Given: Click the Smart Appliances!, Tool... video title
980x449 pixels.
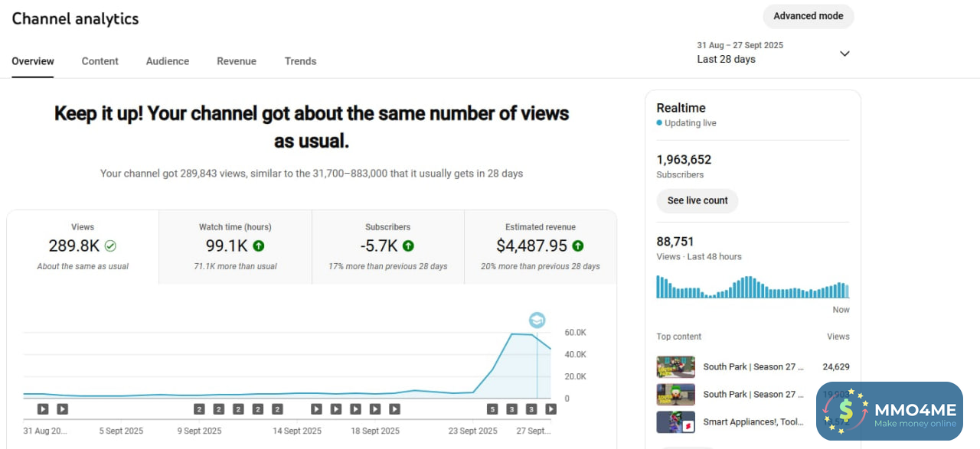Looking at the screenshot, I should click(753, 422).
